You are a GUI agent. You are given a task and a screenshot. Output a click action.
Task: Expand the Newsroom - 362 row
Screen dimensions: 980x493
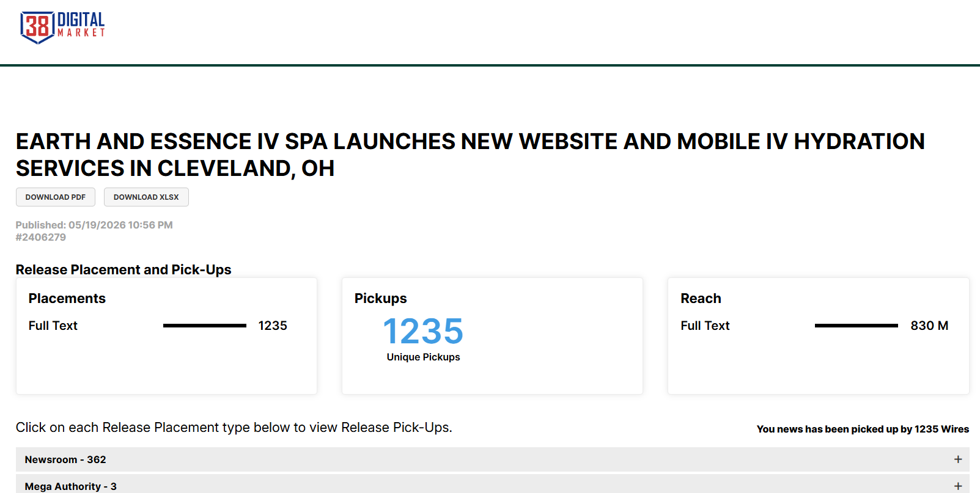(x=492, y=459)
